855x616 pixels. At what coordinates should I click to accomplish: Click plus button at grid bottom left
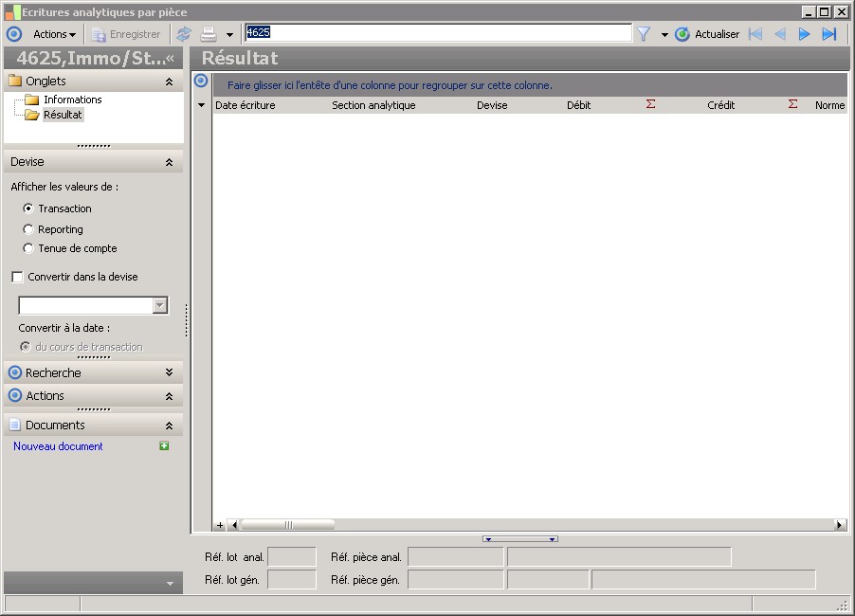(x=220, y=525)
